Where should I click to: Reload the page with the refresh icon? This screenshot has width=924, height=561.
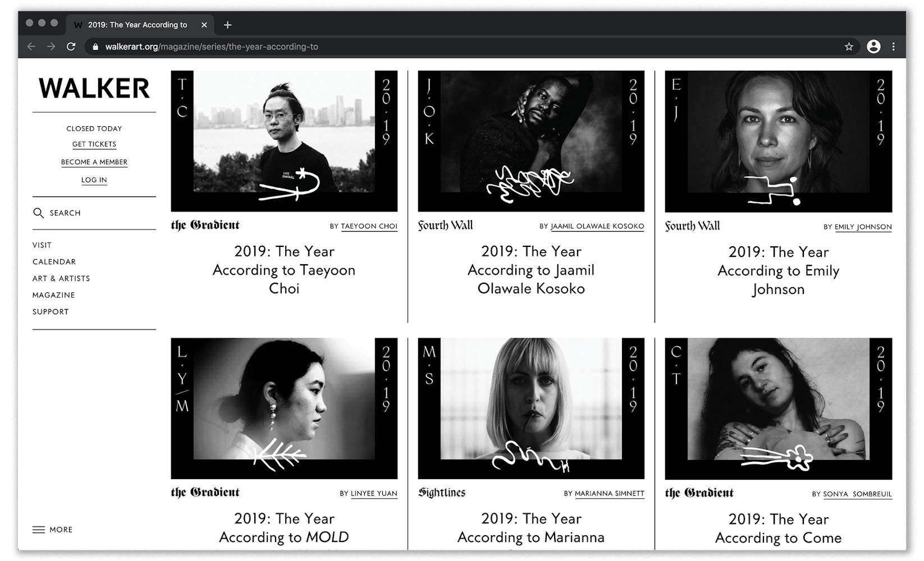pyautogui.click(x=71, y=47)
